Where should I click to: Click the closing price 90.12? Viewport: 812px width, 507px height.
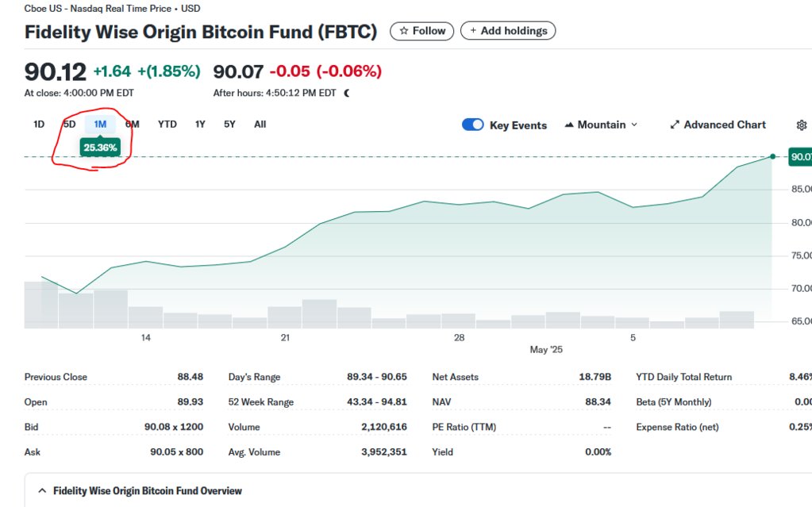[x=56, y=71]
